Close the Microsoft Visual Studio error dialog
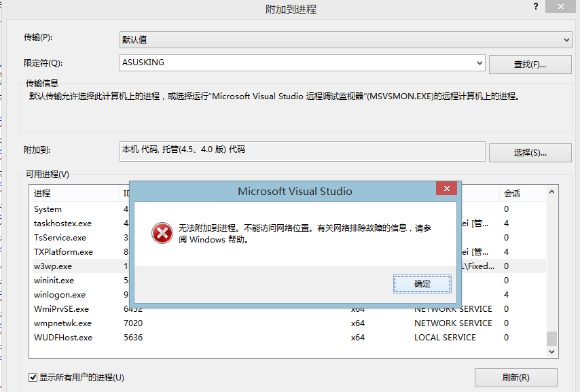The height and width of the screenshot is (392, 580). click(446, 188)
